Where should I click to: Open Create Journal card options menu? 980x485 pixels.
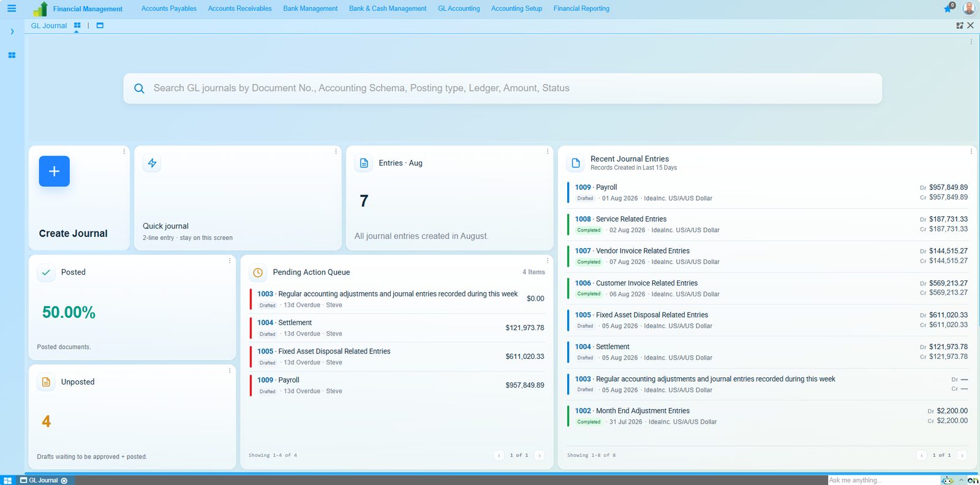point(124,151)
